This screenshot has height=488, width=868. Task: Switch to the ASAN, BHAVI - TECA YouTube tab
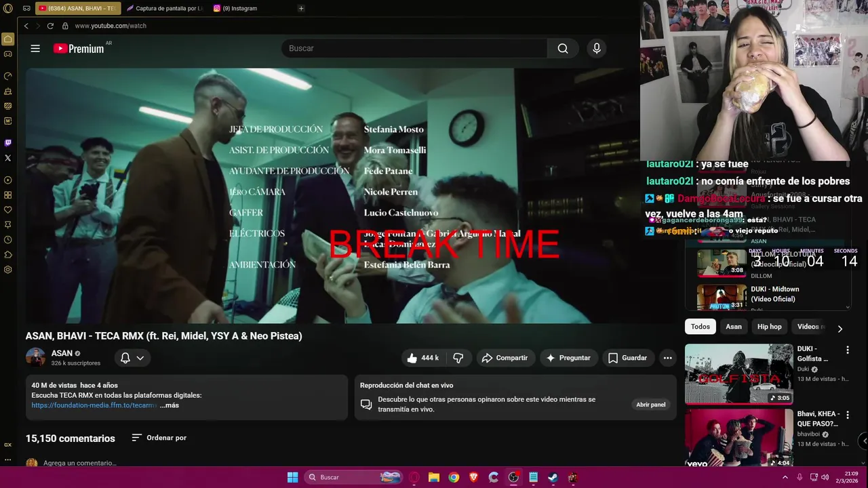(x=77, y=9)
